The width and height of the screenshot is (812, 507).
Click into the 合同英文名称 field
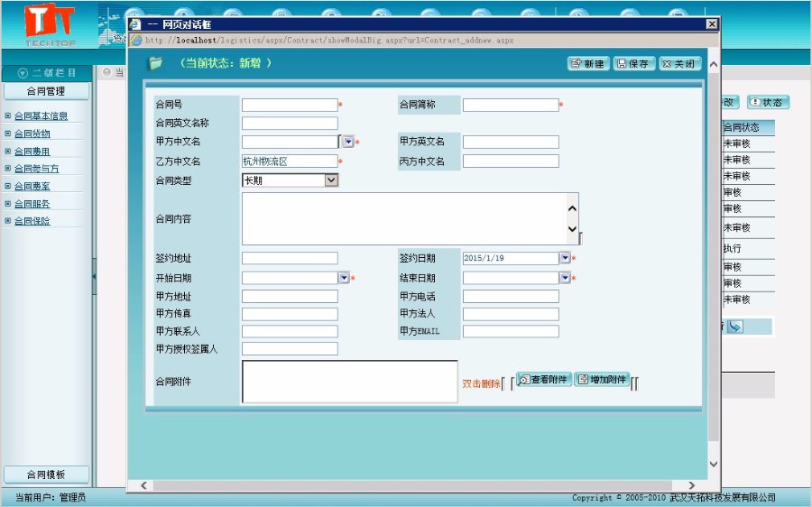click(290, 123)
